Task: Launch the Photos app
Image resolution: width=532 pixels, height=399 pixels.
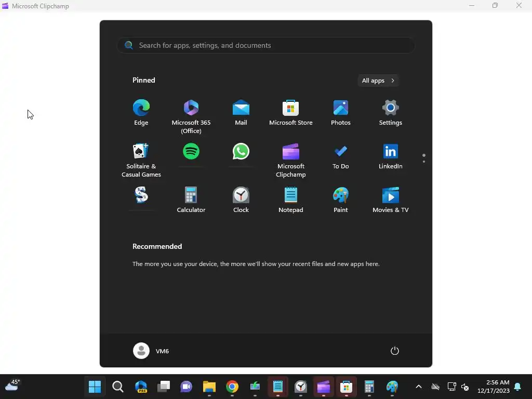Action: pyautogui.click(x=341, y=113)
